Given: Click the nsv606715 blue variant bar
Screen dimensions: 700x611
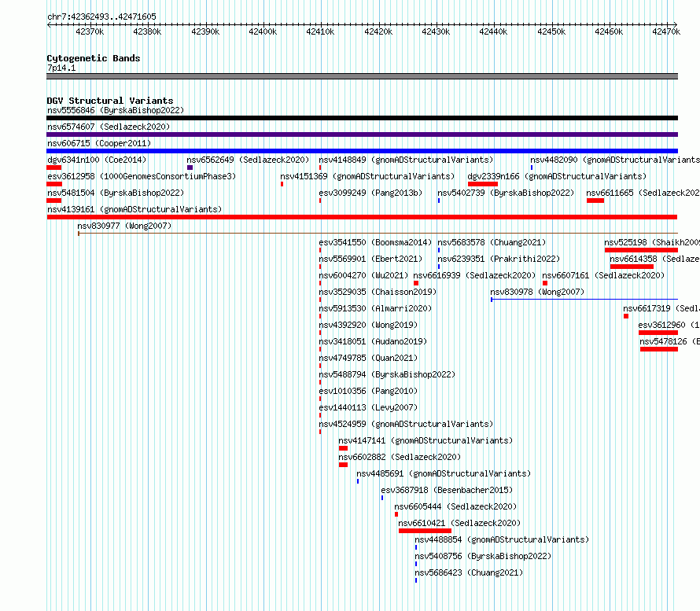Looking at the screenshot, I should pyautogui.click(x=362, y=151).
